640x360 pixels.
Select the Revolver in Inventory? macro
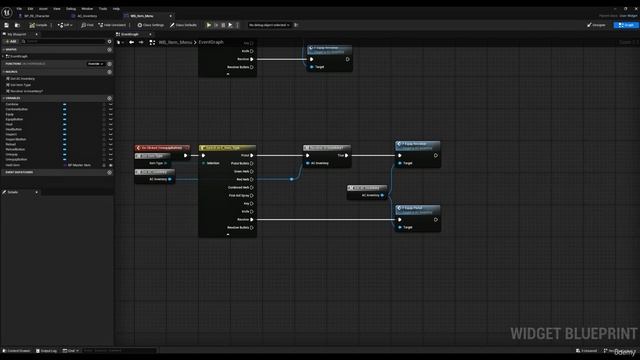24,91
